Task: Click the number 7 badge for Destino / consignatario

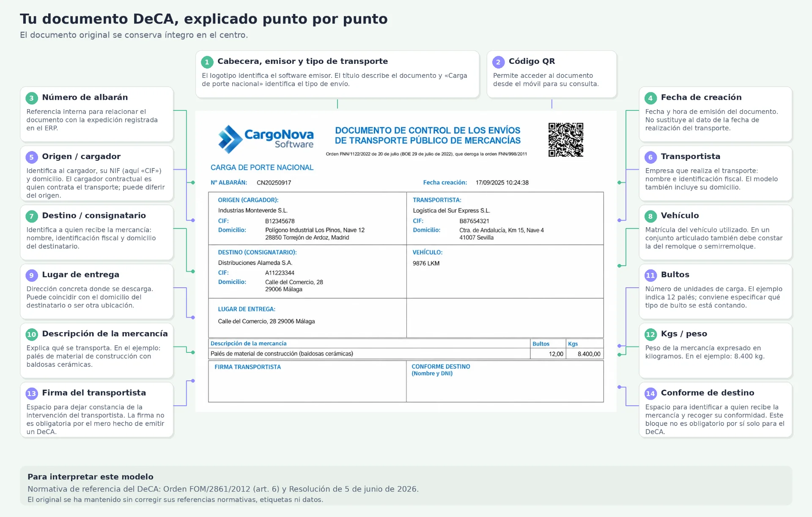Action: click(x=32, y=217)
